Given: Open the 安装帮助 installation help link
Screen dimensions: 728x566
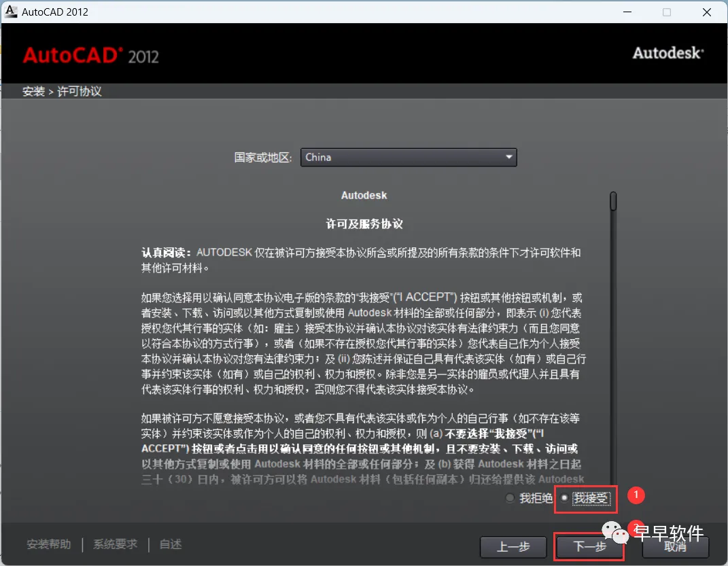Looking at the screenshot, I should coord(49,544).
